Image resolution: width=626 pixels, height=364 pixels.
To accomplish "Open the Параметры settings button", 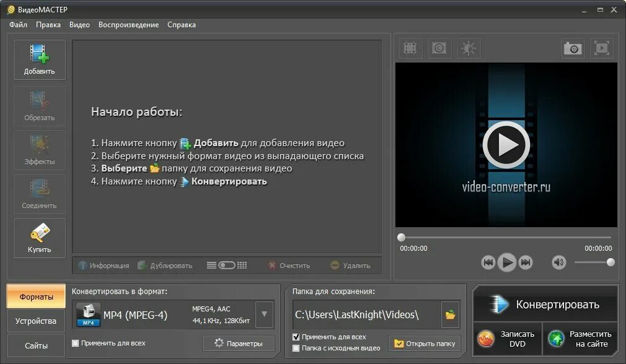I will 239,344.
